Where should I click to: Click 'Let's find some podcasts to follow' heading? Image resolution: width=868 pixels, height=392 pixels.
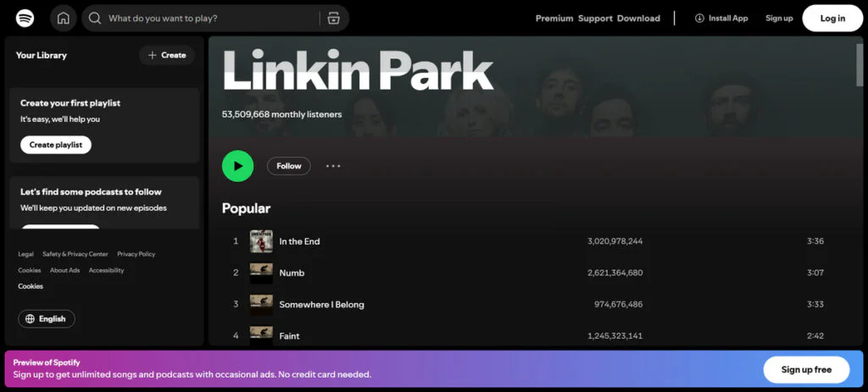[x=91, y=192]
